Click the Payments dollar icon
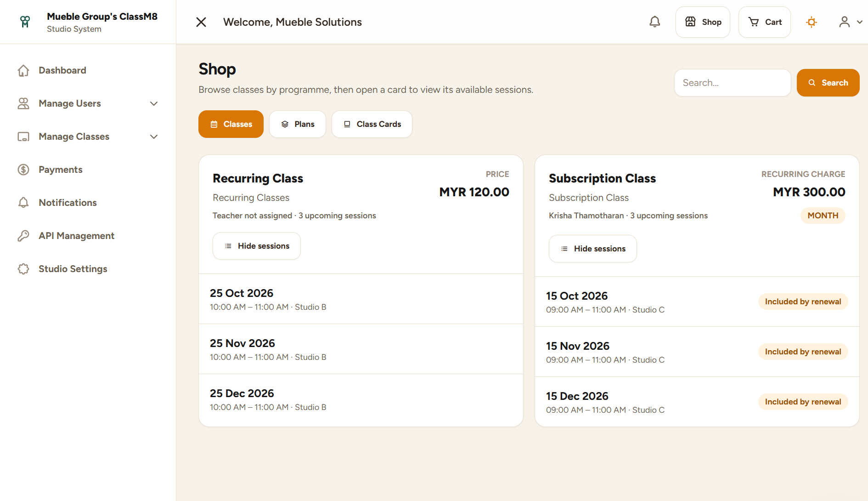Screen dimensions: 868x501 click(x=23, y=170)
